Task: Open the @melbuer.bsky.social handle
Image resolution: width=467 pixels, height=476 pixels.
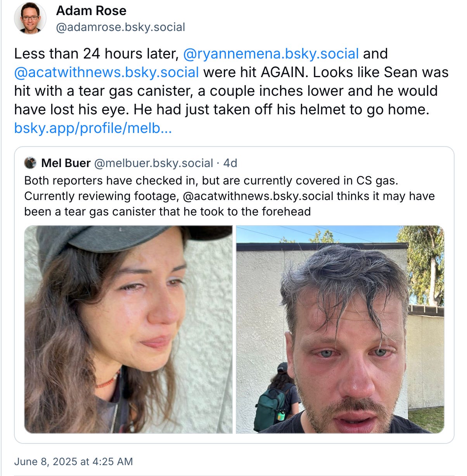Action: pos(154,163)
